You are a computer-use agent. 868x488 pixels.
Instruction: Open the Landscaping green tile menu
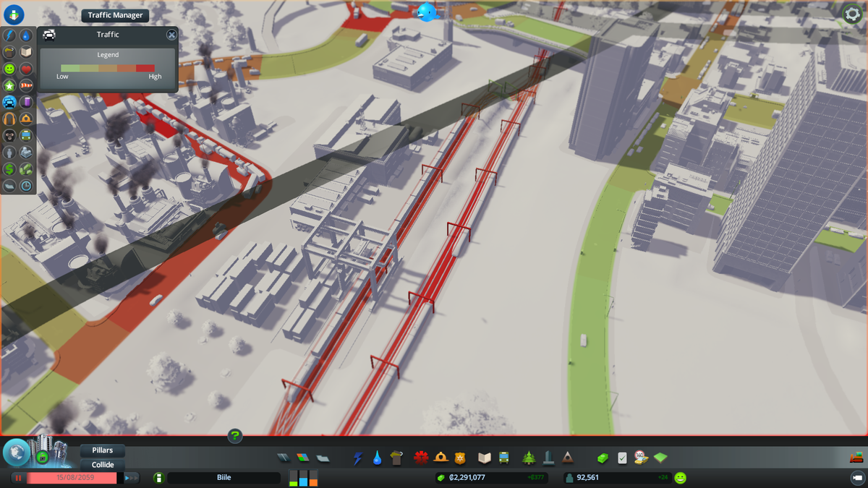click(x=660, y=458)
